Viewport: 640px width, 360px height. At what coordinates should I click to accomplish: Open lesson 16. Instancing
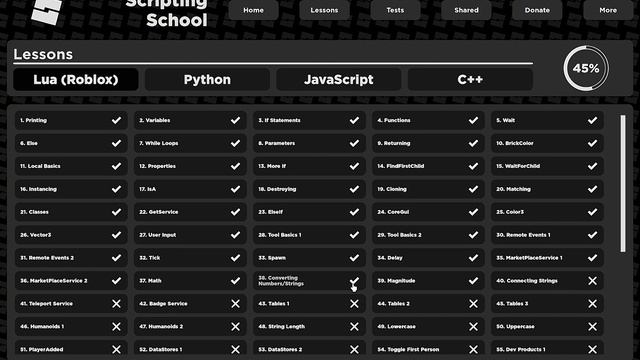71,189
